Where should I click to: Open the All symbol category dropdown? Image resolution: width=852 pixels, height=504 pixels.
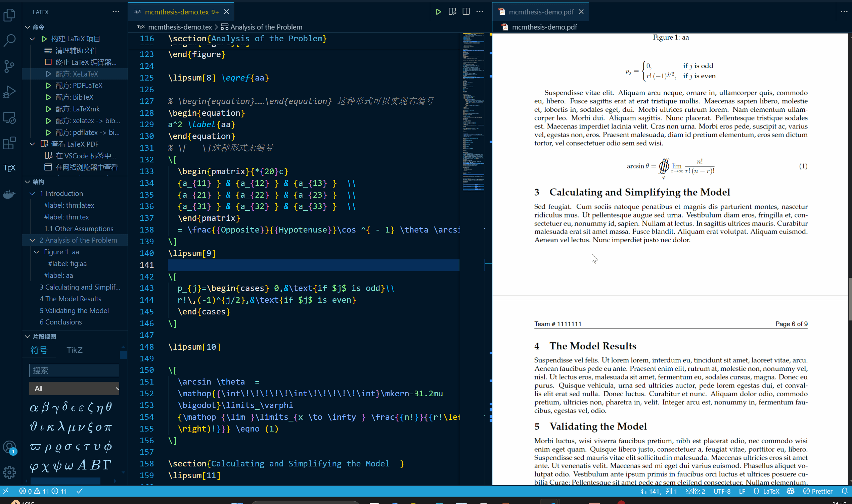[x=74, y=388]
